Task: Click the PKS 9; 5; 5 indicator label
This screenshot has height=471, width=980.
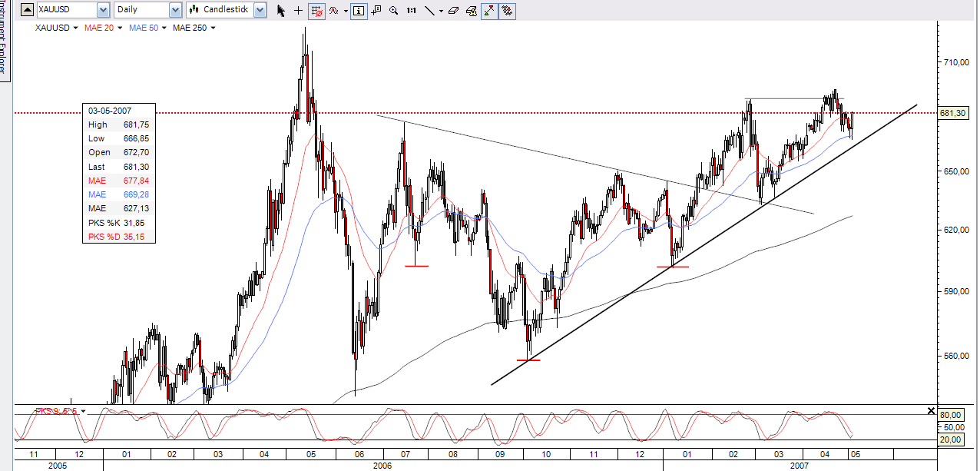Action: pos(56,411)
